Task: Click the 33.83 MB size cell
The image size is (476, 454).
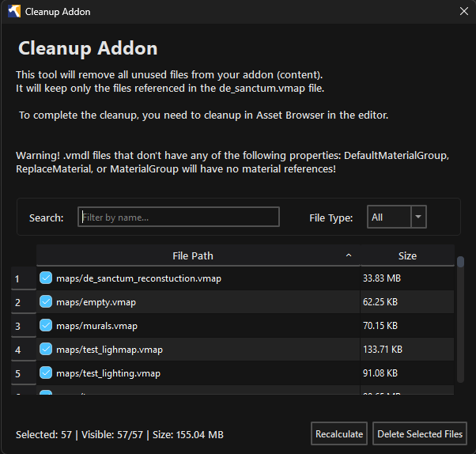Action: point(407,278)
